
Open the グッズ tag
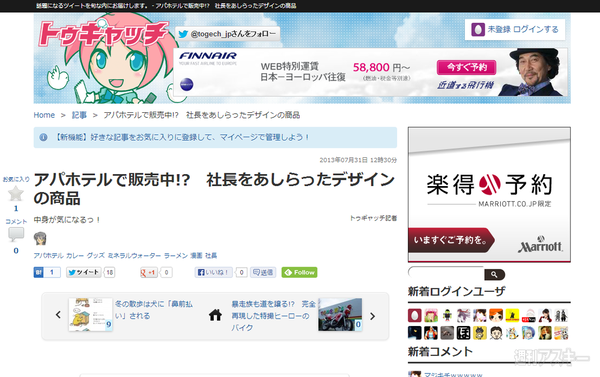coord(95,255)
